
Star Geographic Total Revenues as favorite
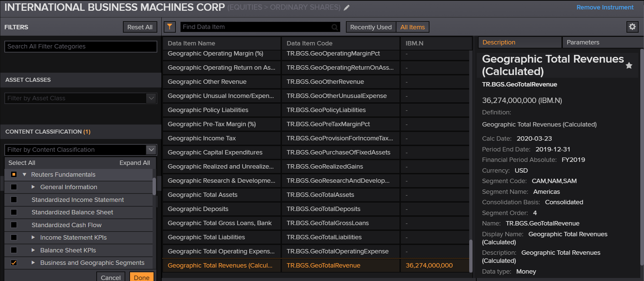[629, 66]
